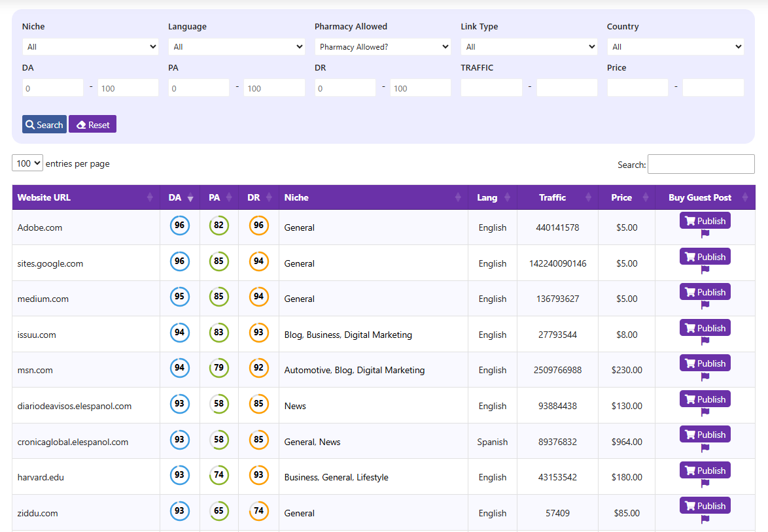The width and height of the screenshot is (768, 532).
Task: Focus the table Search text box
Action: pyautogui.click(x=701, y=164)
